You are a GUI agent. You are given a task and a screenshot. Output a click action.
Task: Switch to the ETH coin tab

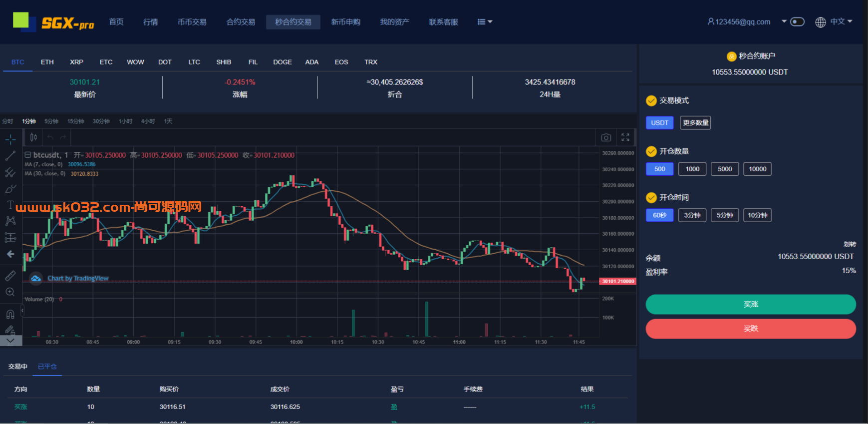coord(47,62)
